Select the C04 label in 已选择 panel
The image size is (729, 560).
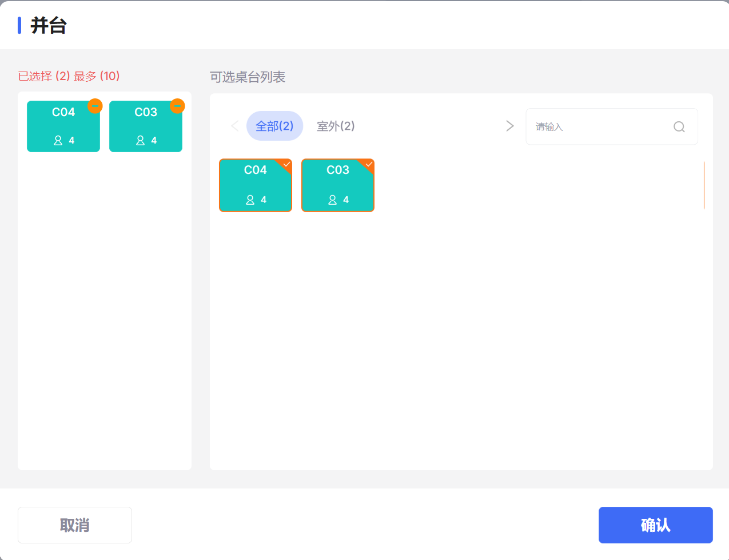(x=63, y=112)
